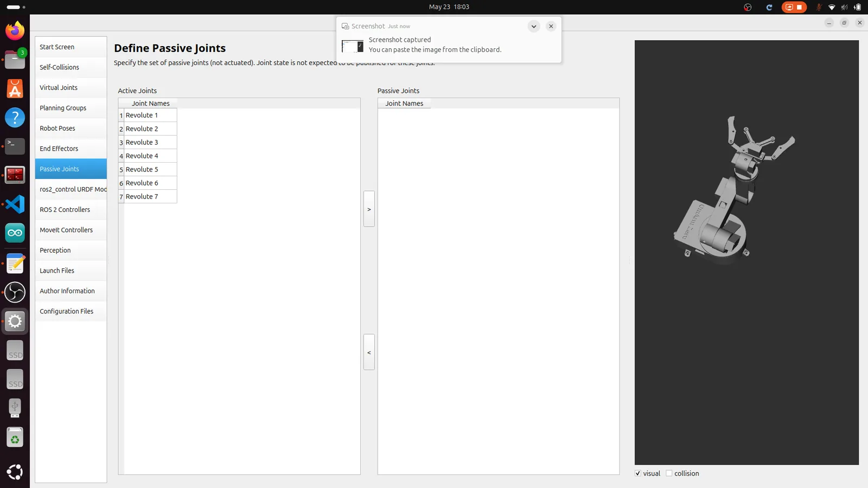Open Activities from the top-left corner
The height and width of the screenshot is (488, 868).
point(16,7)
